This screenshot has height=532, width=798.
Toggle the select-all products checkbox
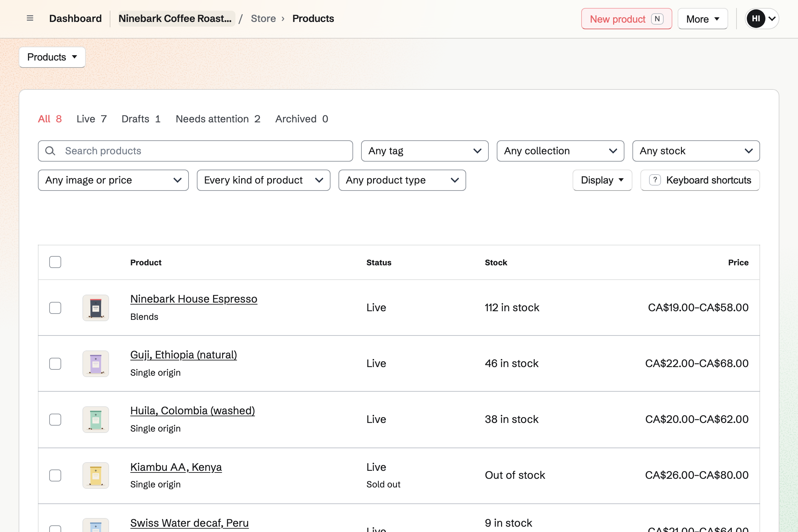click(x=55, y=262)
